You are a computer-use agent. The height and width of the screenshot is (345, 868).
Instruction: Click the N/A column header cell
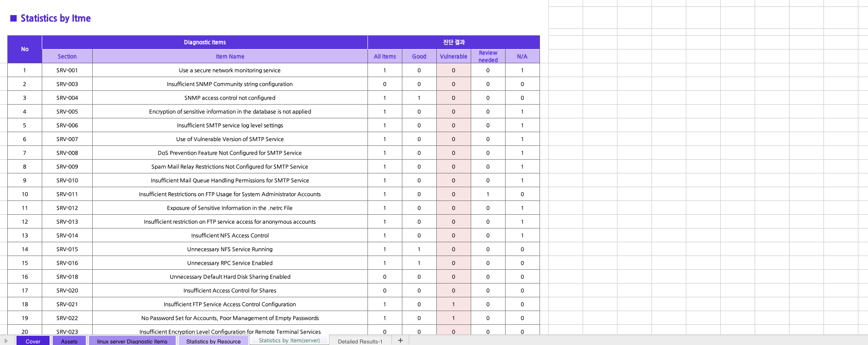[522, 56]
